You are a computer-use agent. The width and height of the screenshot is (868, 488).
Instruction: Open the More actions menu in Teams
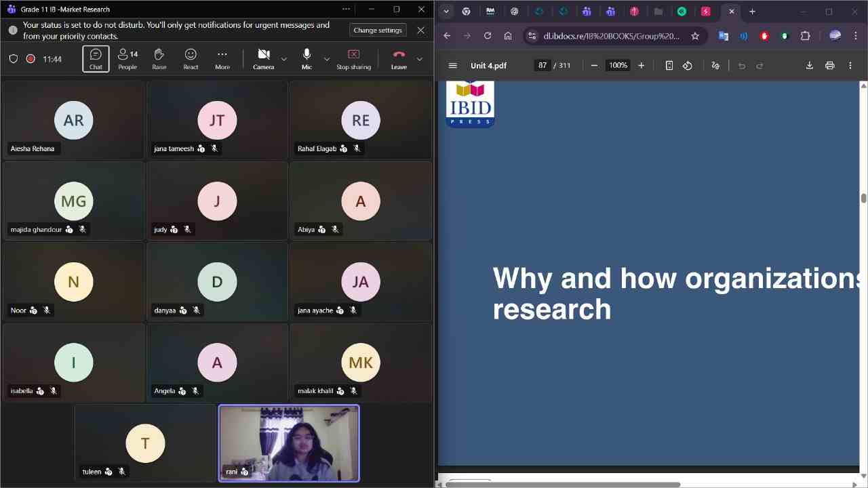(222, 59)
